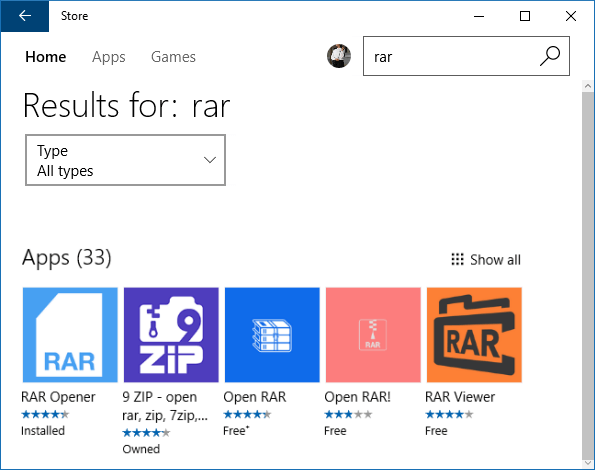
Task: Click the Show all grid icon
Action: pyautogui.click(x=457, y=259)
